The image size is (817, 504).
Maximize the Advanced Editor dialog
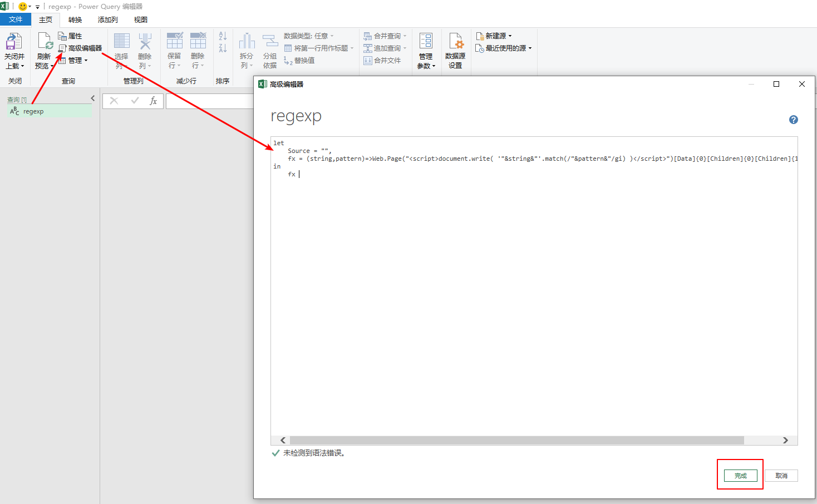pos(776,84)
